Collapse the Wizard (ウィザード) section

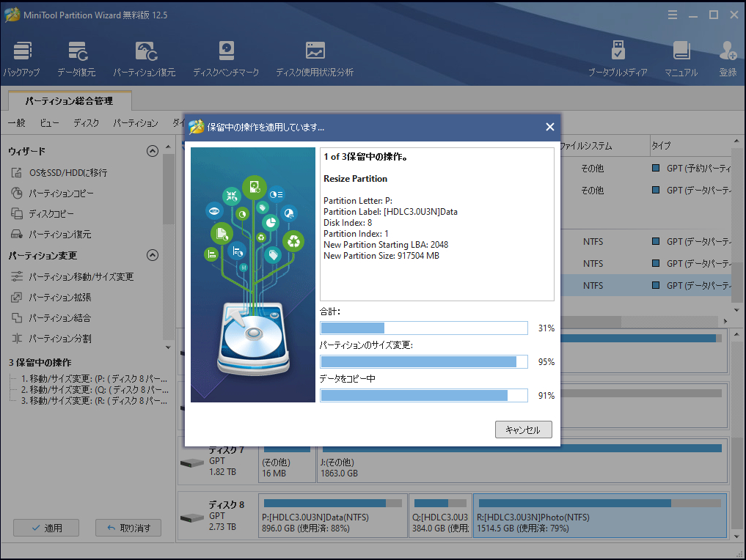[x=153, y=151]
